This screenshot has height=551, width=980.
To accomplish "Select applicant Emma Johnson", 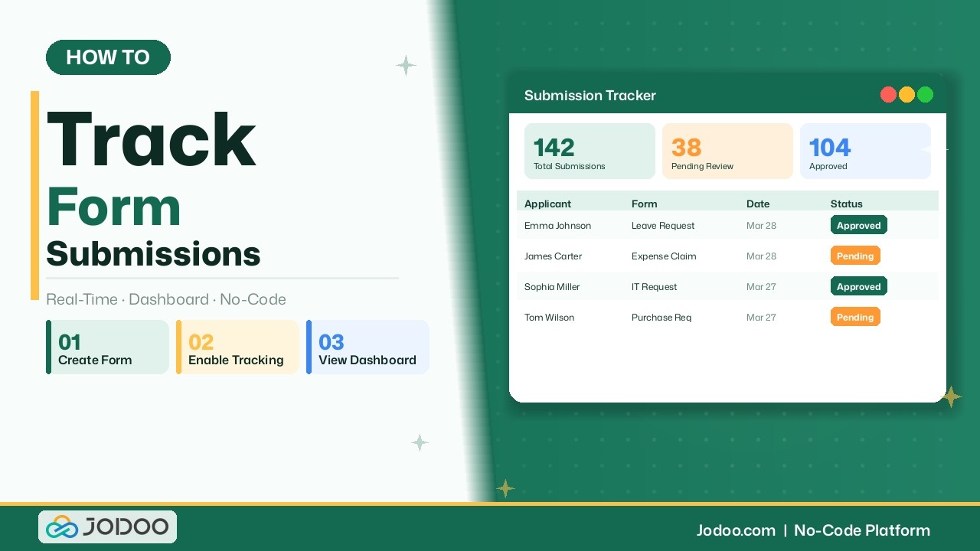I will (x=557, y=226).
